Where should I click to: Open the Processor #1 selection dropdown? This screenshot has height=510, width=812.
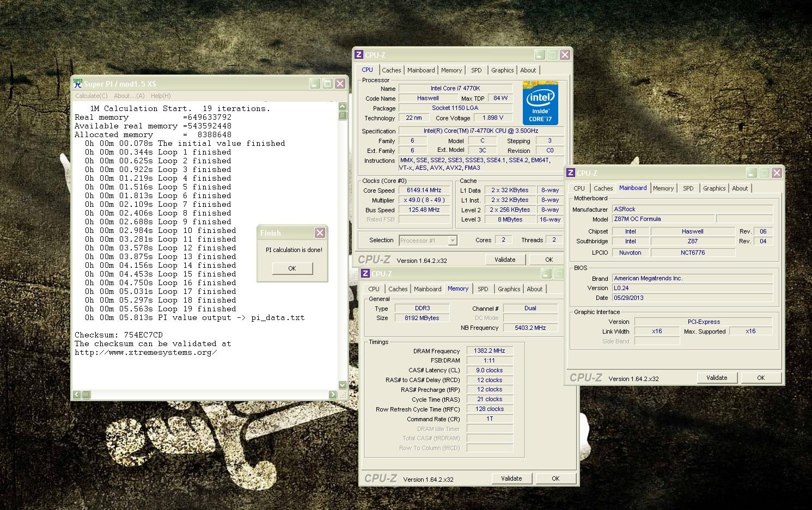pos(452,241)
